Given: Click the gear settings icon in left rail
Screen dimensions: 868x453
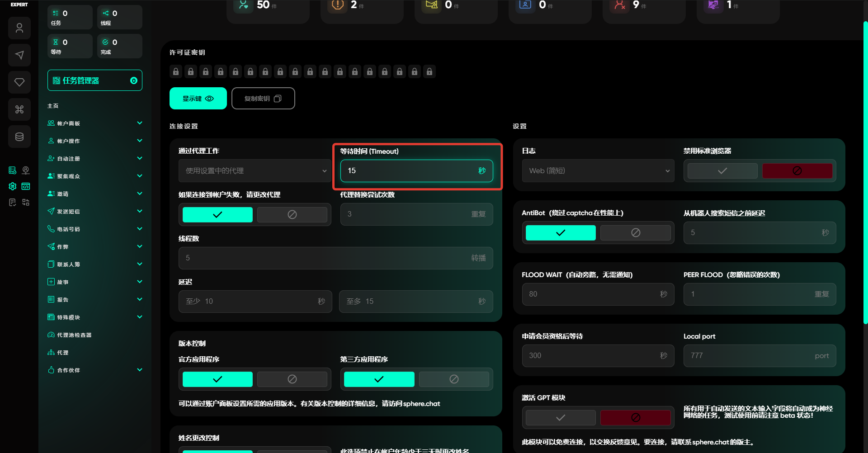Looking at the screenshot, I should tap(13, 186).
